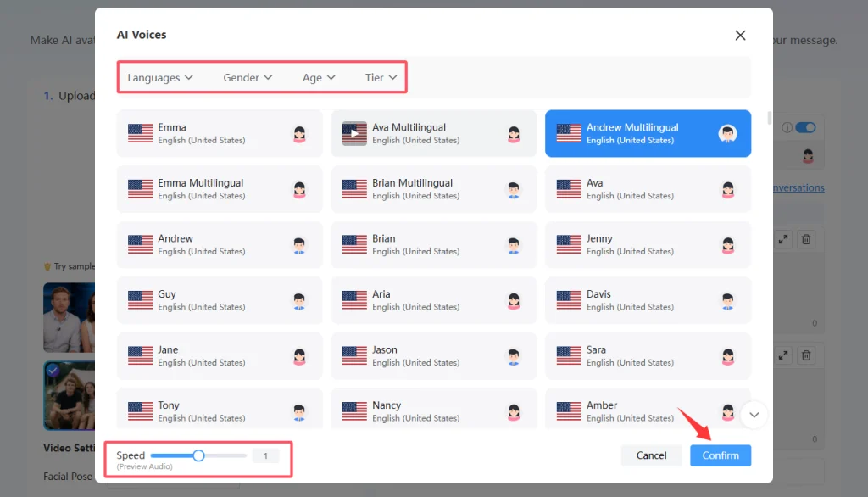
Task: Expand the Gender filter dropdown
Action: 248,78
